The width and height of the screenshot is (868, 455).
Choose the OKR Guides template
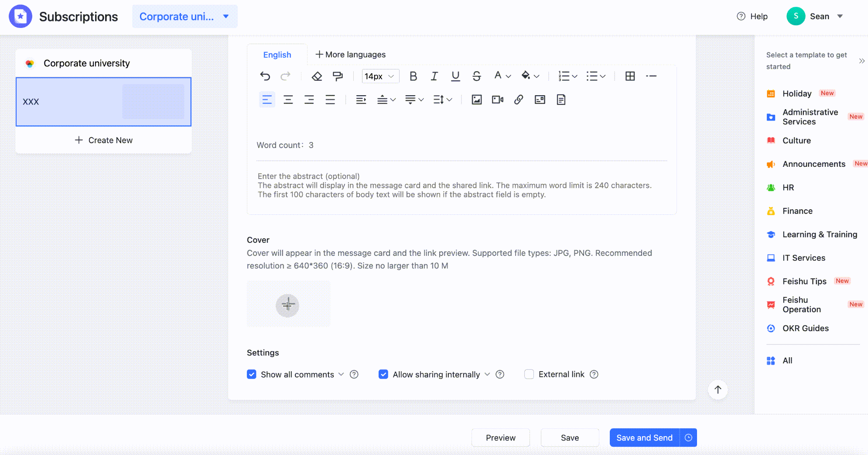point(798,328)
